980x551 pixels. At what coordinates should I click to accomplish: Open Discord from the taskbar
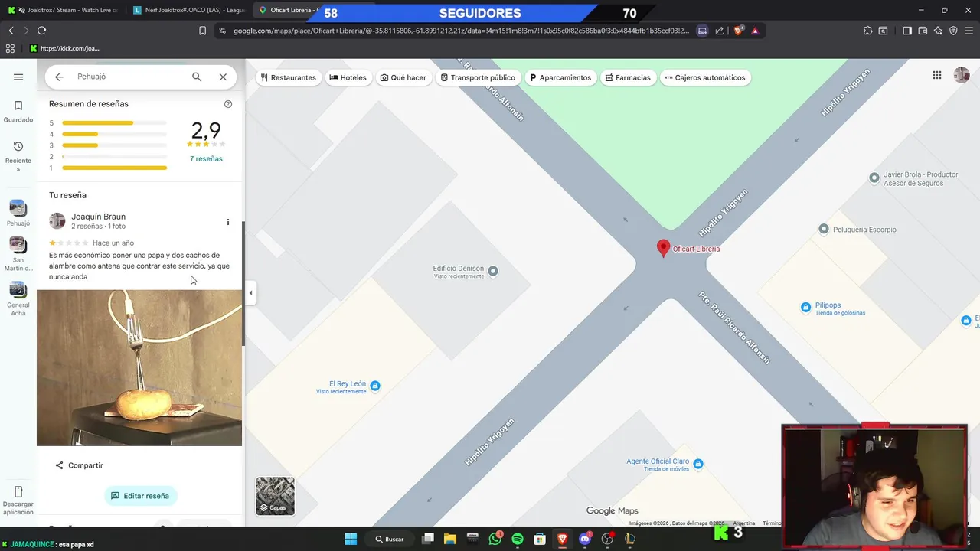(x=585, y=539)
